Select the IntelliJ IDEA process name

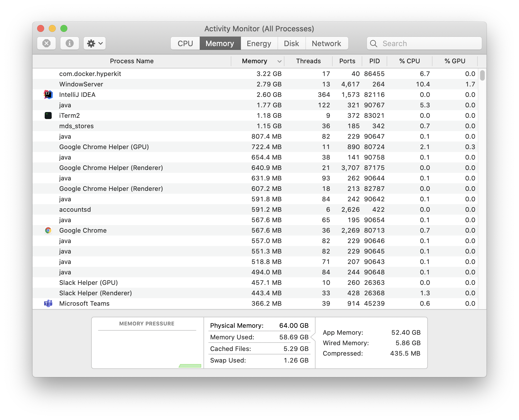click(77, 95)
